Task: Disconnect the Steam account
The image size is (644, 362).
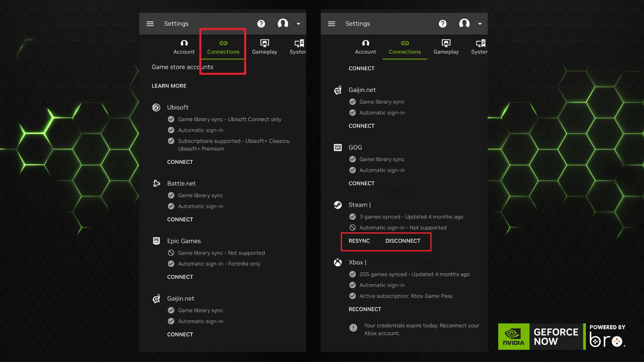Action: point(402,241)
